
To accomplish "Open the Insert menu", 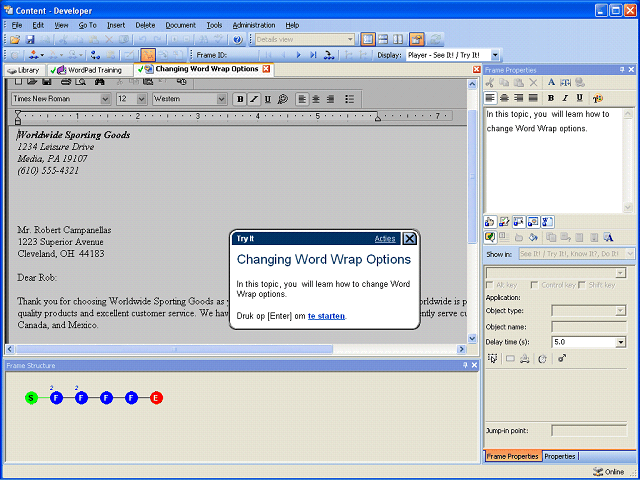I will pyautogui.click(x=116, y=25).
